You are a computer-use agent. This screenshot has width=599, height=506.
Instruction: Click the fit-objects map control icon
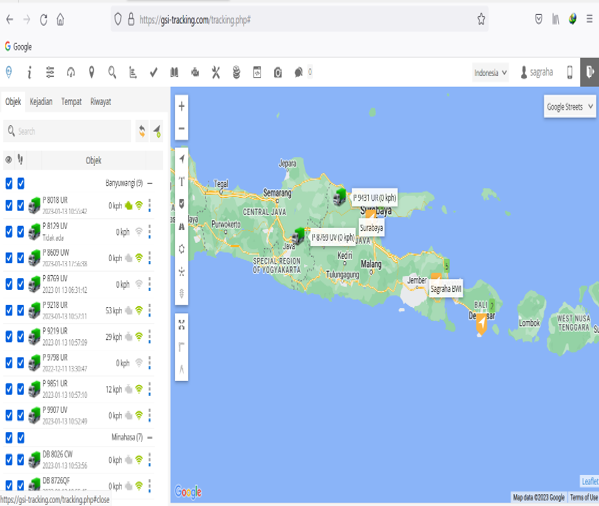pyautogui.click(x=181, y=325)
